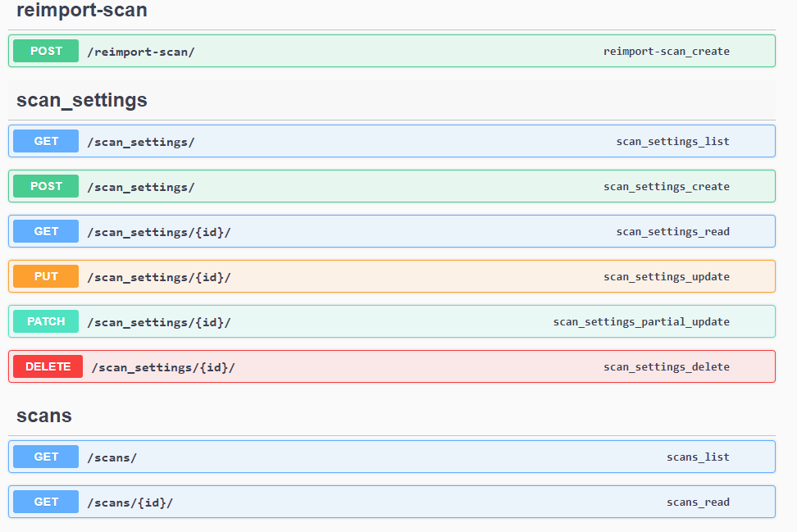Open the /scans/{id}/ endpoint path

130,502
